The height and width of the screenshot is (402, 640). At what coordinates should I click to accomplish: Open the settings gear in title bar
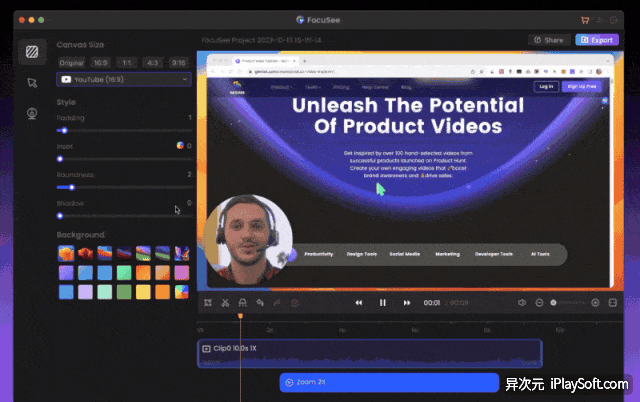613,20
